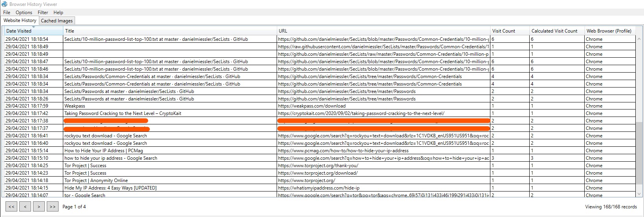The height and width of the screenshot is (217, 644).
Task: Open the File menu
Action: tap(7, 13)
